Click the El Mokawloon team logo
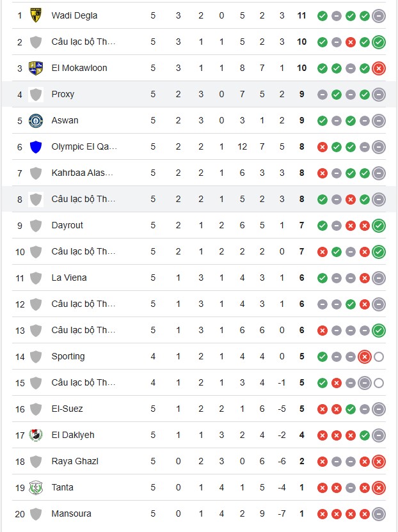This screenshot has width=398, height=532. pos(36,68)
